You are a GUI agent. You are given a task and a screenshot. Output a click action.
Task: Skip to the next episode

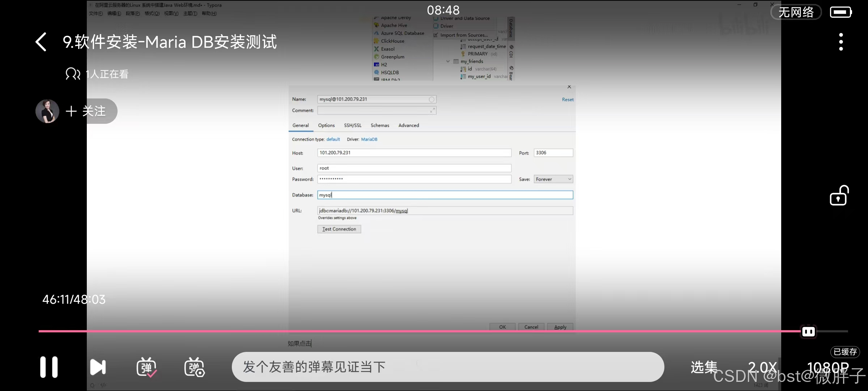(x=98, y=367)
